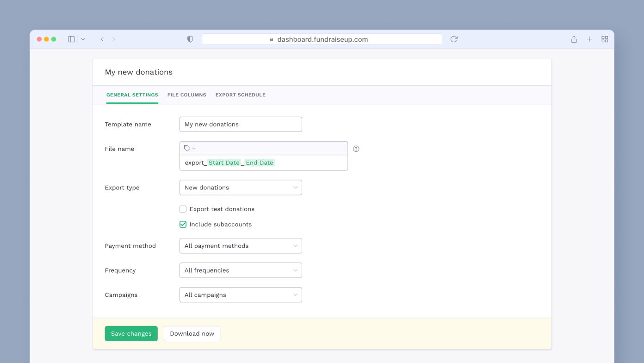Close the window with the red button
Image resolution: width=644 pixels, height=363 pixels.
coord(39,39)
